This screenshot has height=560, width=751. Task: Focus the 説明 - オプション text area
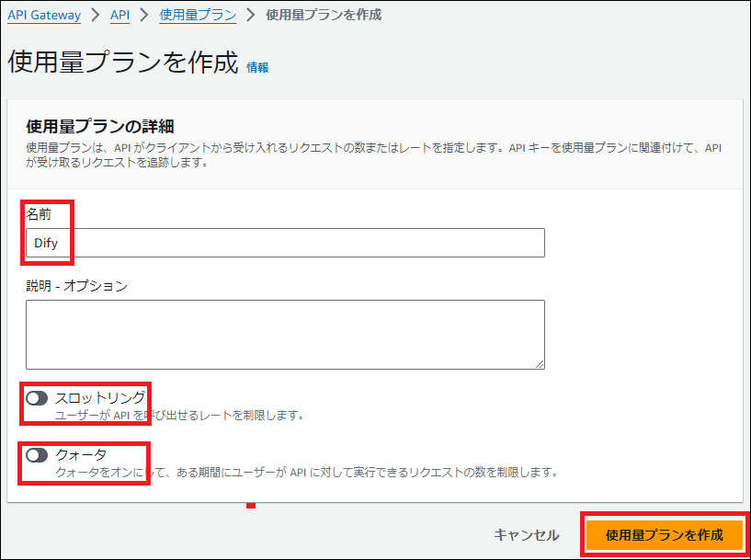click(x=285, y=334)
